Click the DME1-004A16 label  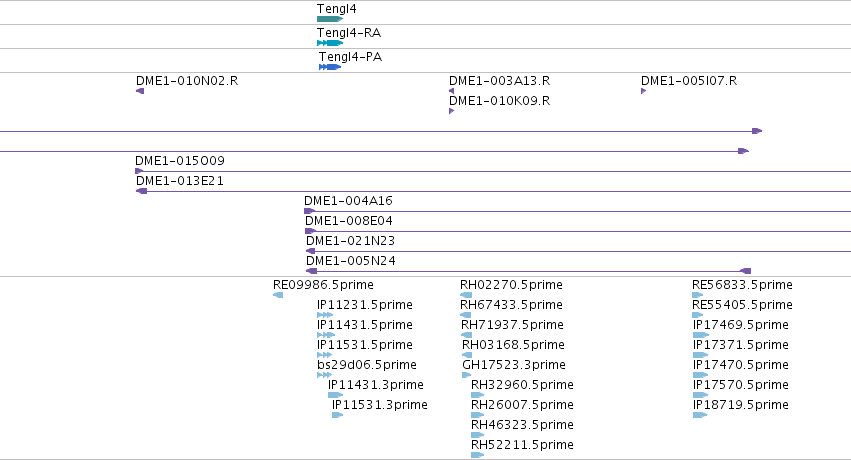tap(348, 201)
